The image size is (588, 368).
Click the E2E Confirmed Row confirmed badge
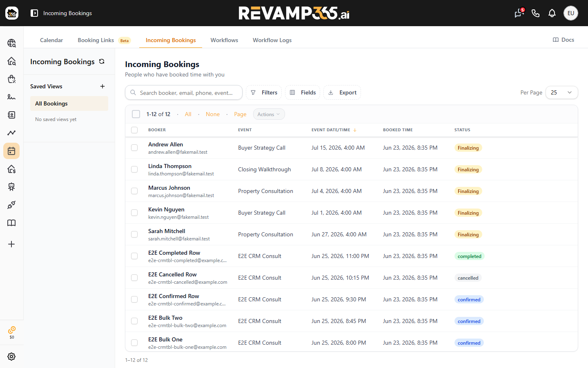pyautogui.click(x=469, y=300)
